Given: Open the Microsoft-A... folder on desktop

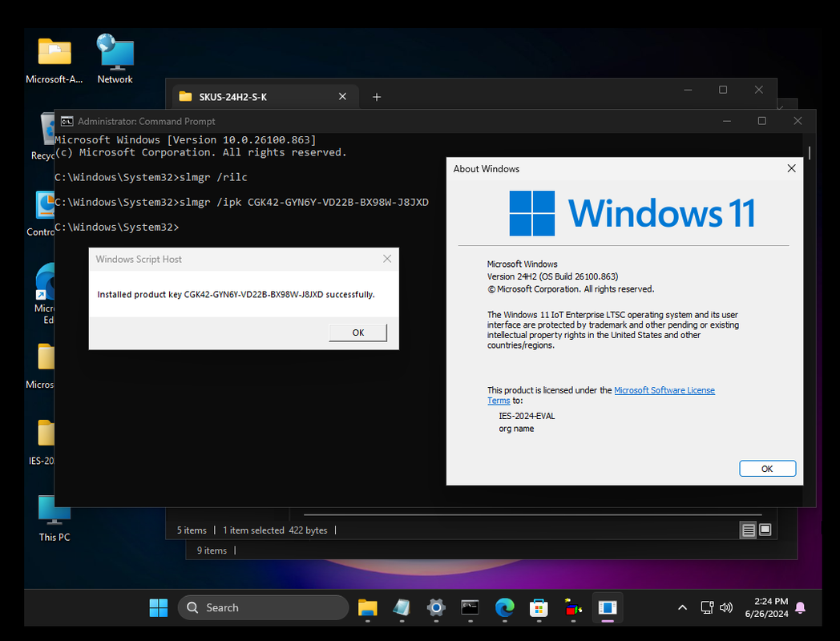Looking at the screenshot, I should pyautogui.click(x=55, y=61).
